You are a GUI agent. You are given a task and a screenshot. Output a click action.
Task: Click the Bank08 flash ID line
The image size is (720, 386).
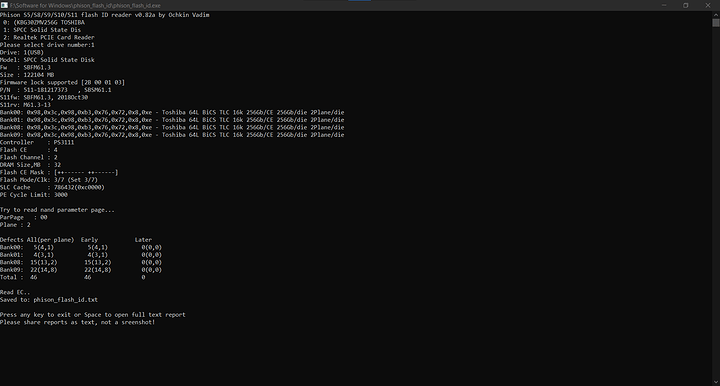(x=172, y=127)
